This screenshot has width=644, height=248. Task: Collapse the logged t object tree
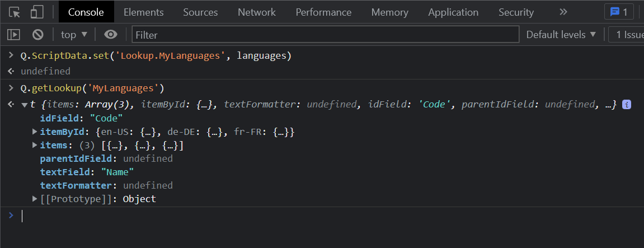click(24, 105)
